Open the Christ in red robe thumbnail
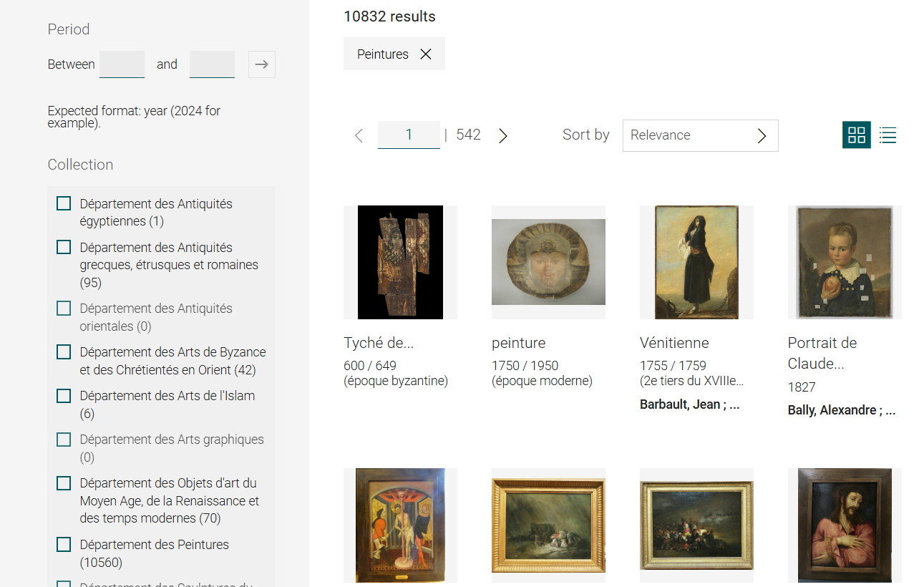 point(845,525)
